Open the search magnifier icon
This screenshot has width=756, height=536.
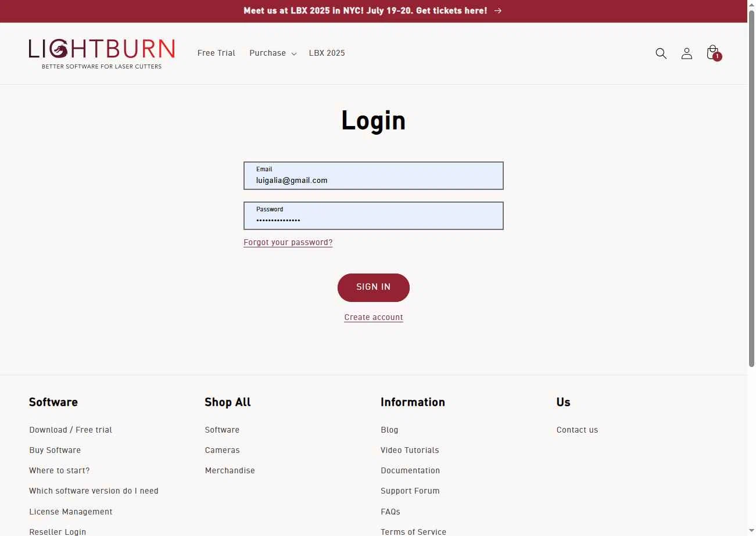661,53
